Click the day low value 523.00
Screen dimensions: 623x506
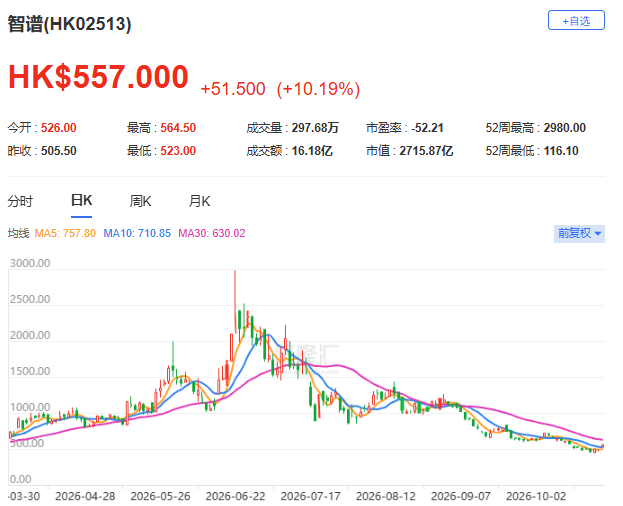click(178, 151)
